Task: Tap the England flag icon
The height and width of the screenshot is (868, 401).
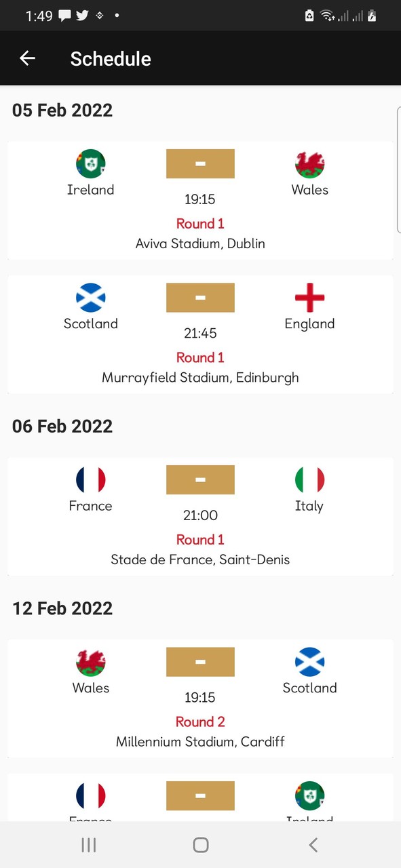Action: pyautogui.click(x=309, y=297)
